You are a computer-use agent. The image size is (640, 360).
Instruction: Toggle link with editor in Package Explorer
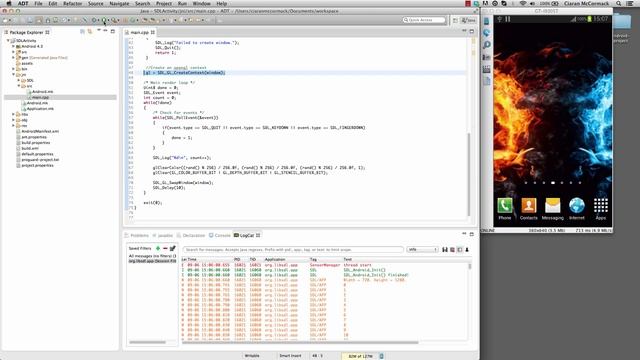click(90, 31)
